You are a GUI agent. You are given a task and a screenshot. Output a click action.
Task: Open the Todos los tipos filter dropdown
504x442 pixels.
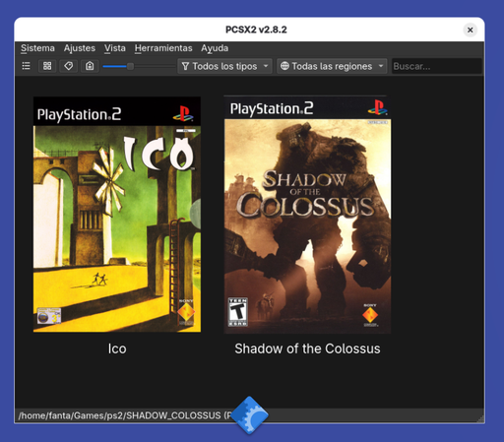coord(224,66)
